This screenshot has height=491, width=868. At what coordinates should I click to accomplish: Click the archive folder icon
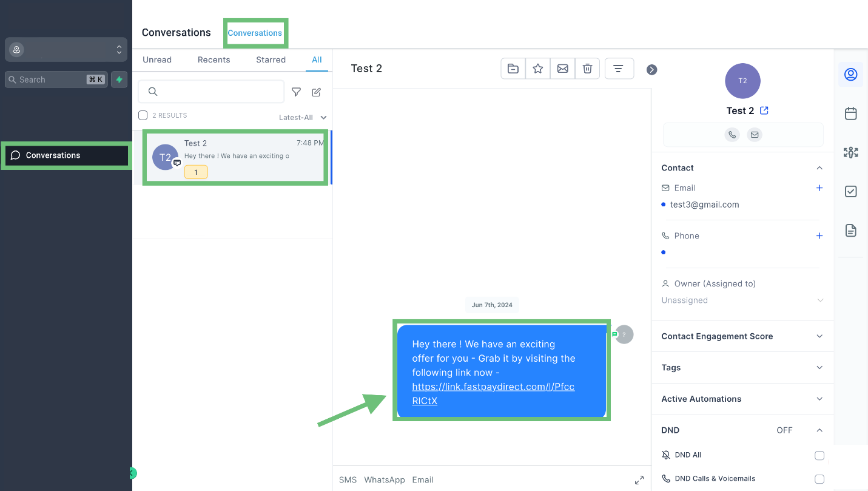click(513, 69)
